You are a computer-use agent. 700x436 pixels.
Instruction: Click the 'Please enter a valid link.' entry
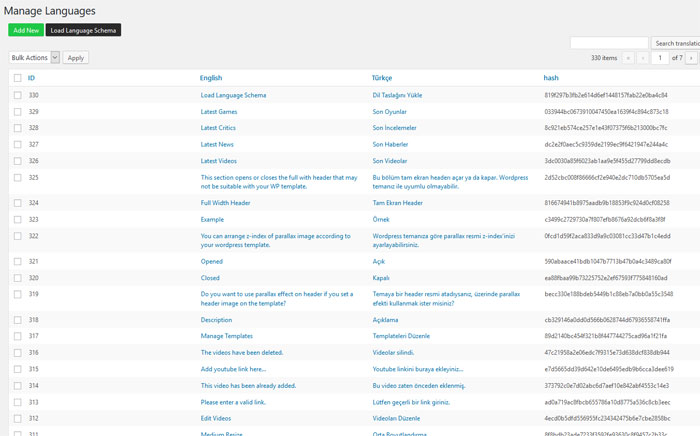tap(233, 402)
